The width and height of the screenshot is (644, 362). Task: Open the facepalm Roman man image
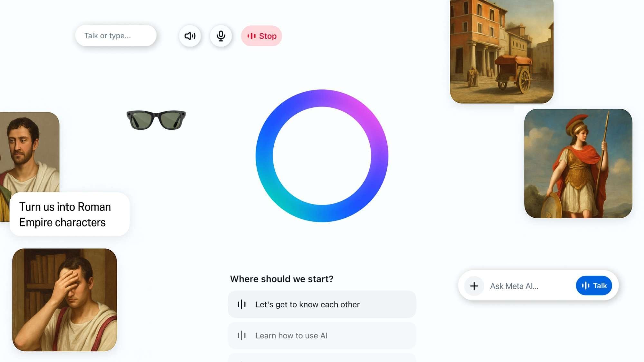(x=64, y=300)
